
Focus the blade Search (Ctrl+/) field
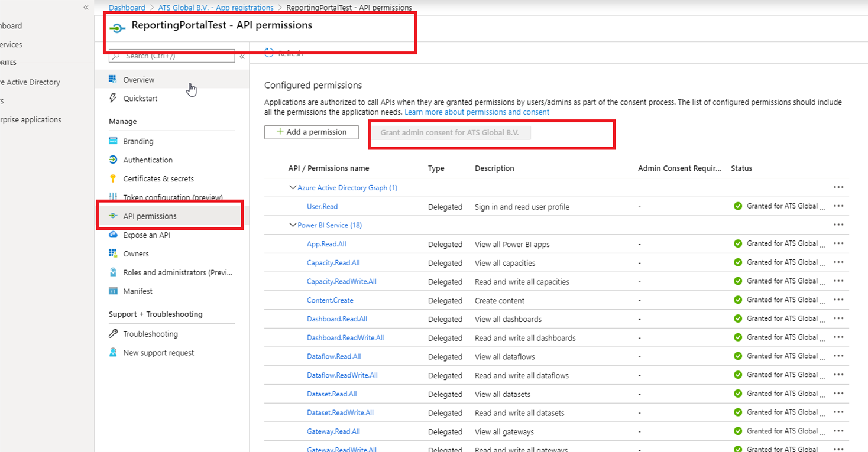(172, 56)
